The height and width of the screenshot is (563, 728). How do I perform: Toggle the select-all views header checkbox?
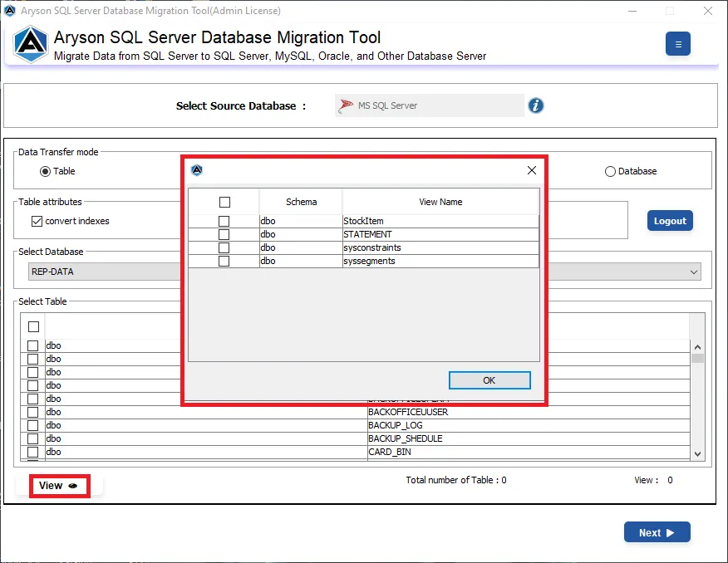point(224,202)
